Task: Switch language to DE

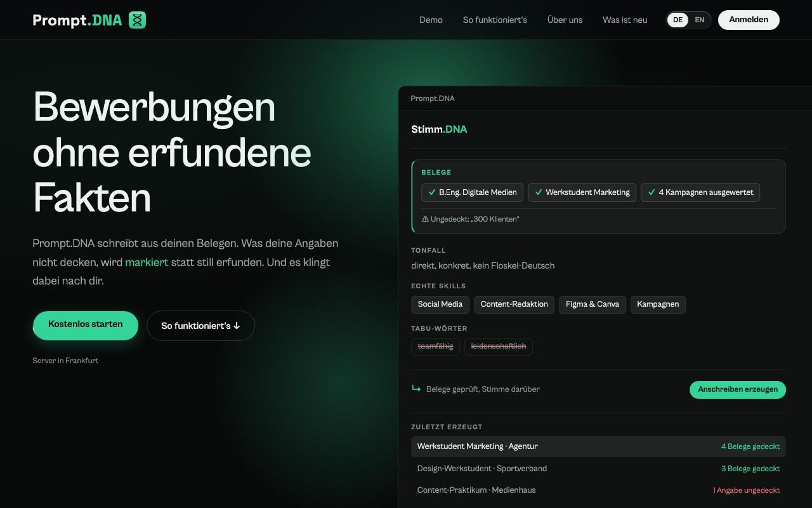Action: [678, 20]
